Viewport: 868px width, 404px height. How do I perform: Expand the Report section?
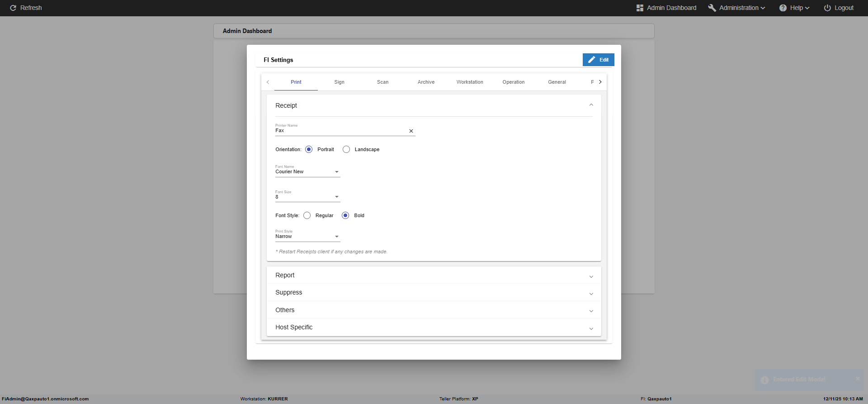pyautogui.click(x=434, y=276)
